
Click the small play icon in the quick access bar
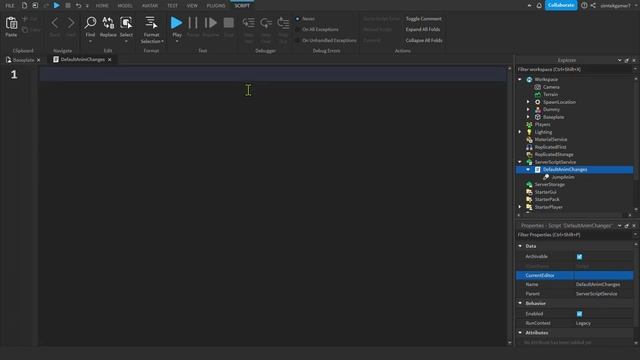click(x=57, y=5)
